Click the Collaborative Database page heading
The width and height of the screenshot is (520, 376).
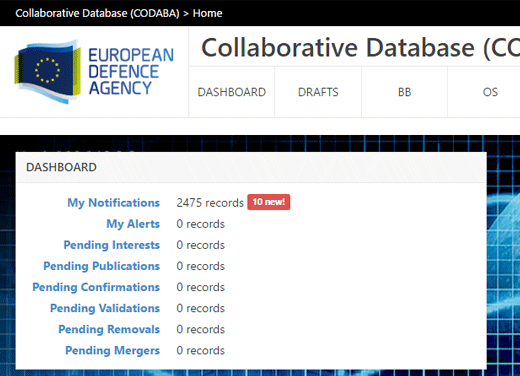[360, 48]
